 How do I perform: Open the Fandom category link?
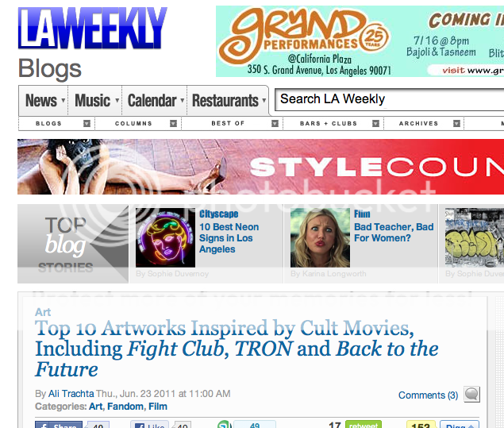coord(125,407)
